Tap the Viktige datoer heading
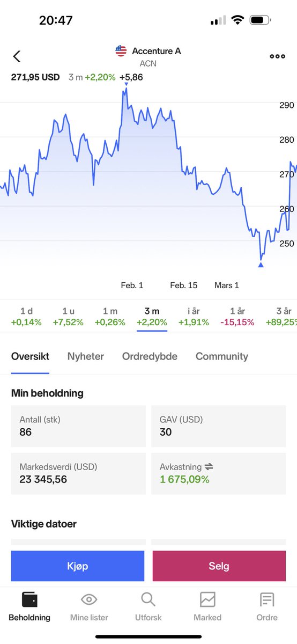The image size is (297, 644). click(x=44, y=524)
